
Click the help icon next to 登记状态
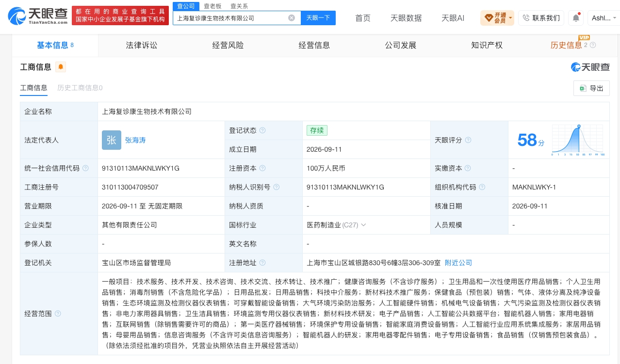(262, 130)
